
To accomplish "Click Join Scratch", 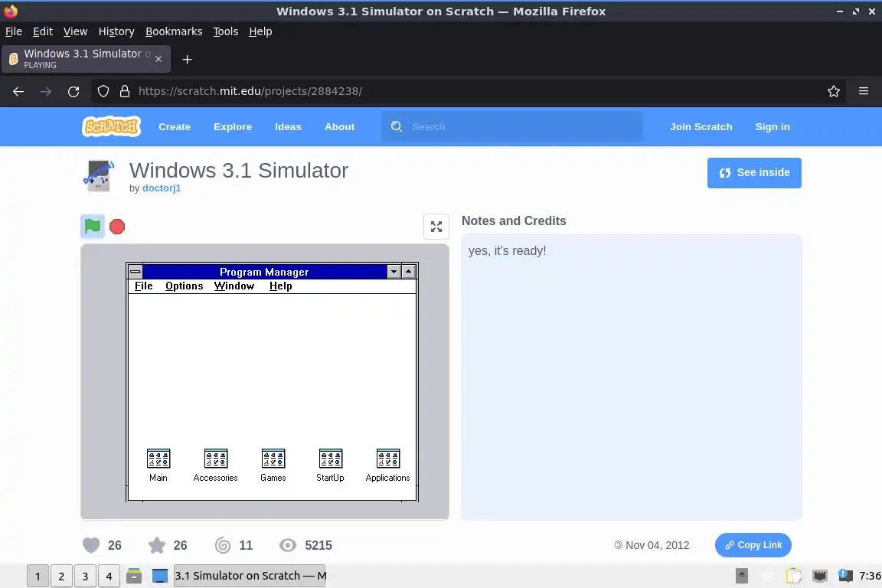I will point(701,126).
